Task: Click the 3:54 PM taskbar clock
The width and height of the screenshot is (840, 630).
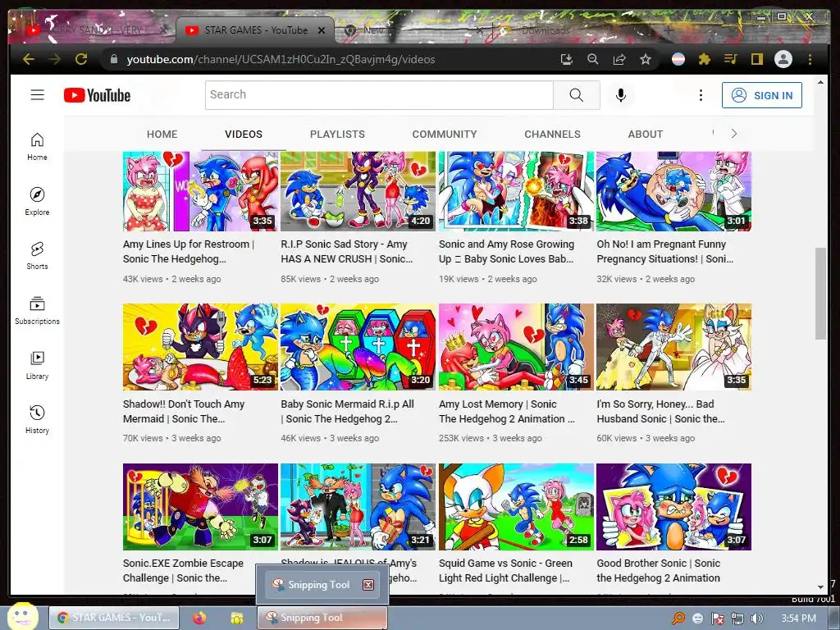Action: click(x=798, y=619)
